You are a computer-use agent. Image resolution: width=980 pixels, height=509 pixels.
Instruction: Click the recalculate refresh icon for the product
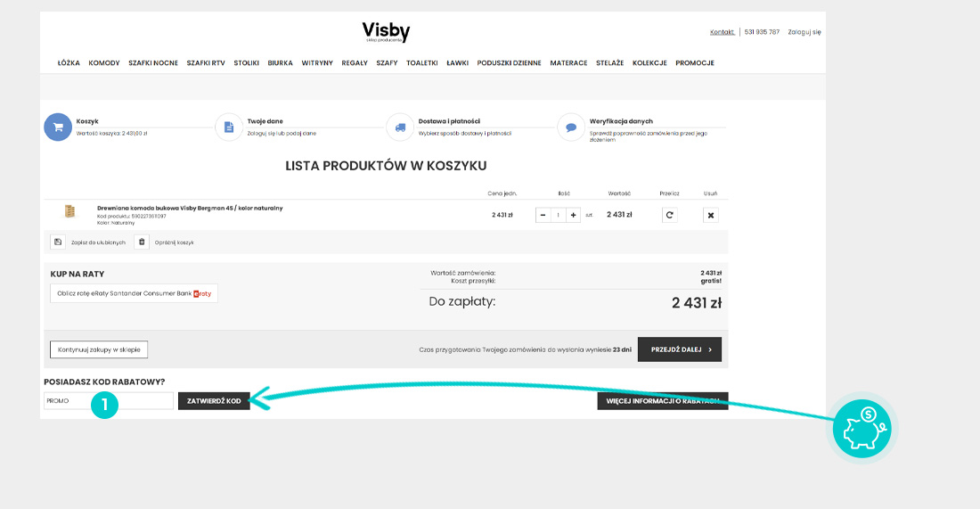[669, 215]
